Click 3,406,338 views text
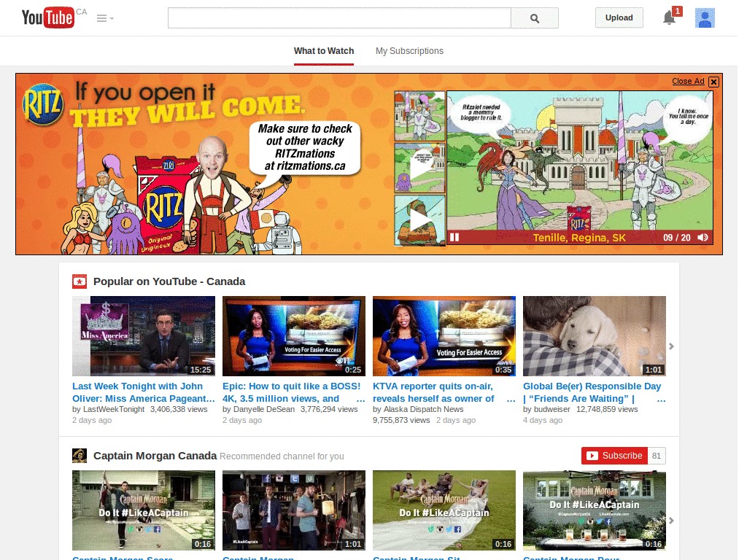The image size is (747, 560). coord(179,410)
